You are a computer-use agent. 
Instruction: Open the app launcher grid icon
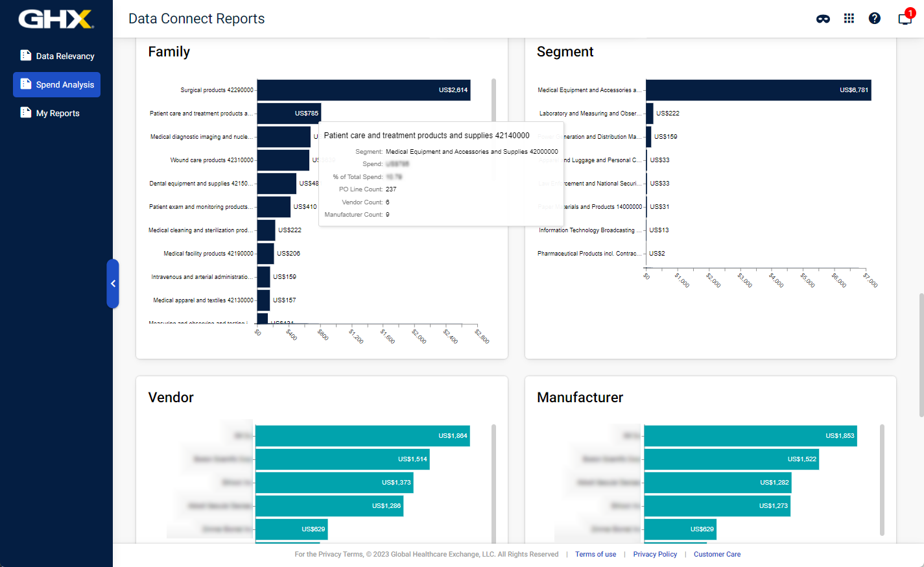tap(849, 18)
